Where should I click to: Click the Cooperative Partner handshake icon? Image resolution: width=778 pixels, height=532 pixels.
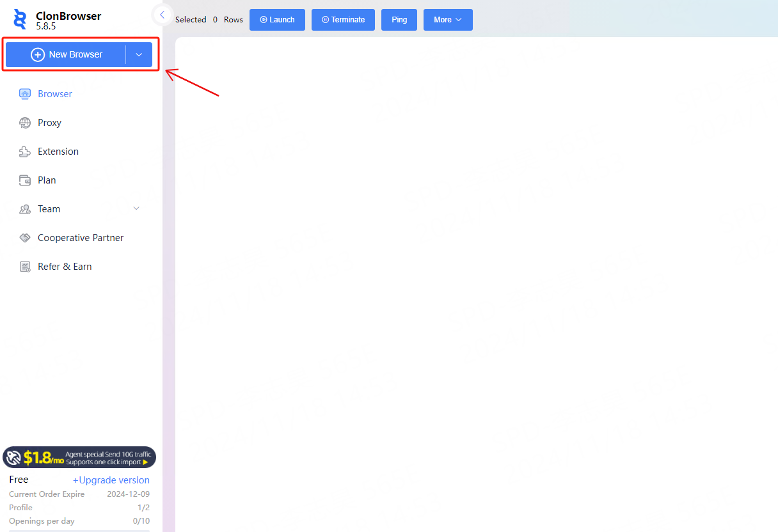[25, 238]
